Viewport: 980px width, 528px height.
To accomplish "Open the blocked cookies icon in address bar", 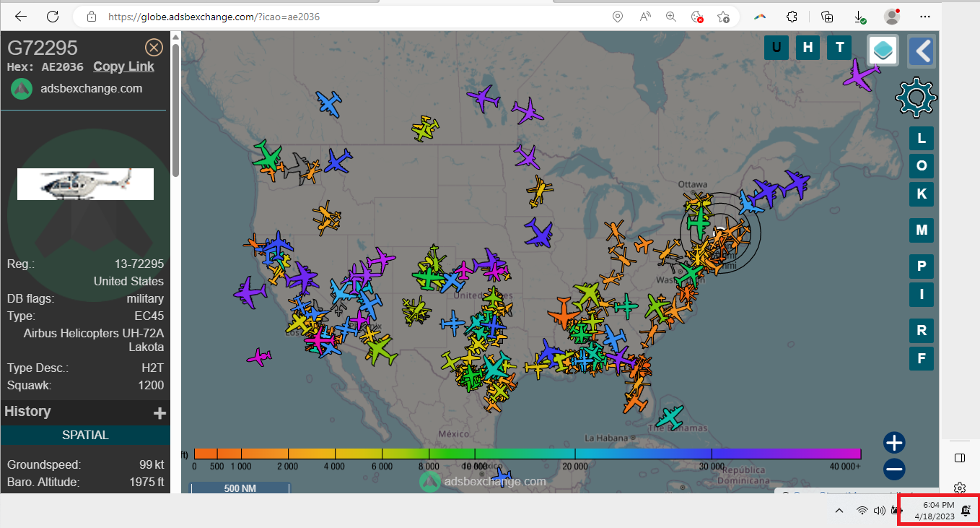I will [697, 16].
